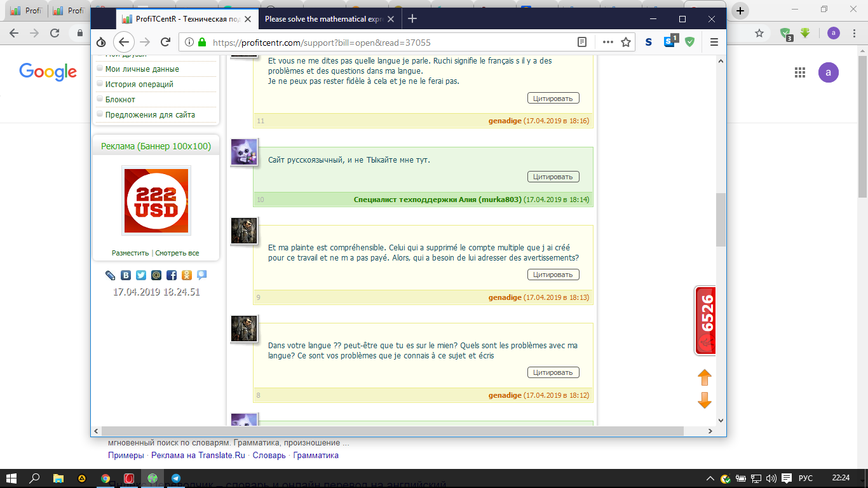Open the 'Примеры' link in background search results
This screenshot has height=488, width=868.
pos(126,455)
